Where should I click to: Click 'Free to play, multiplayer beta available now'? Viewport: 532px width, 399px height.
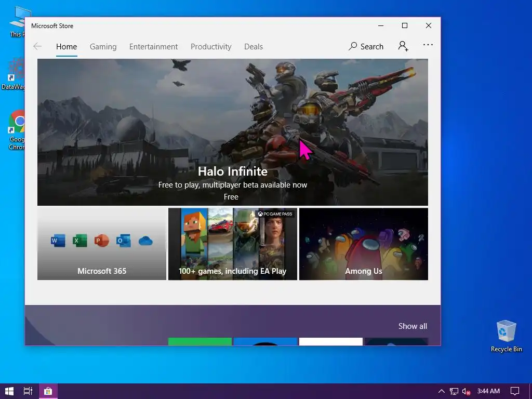232,185
